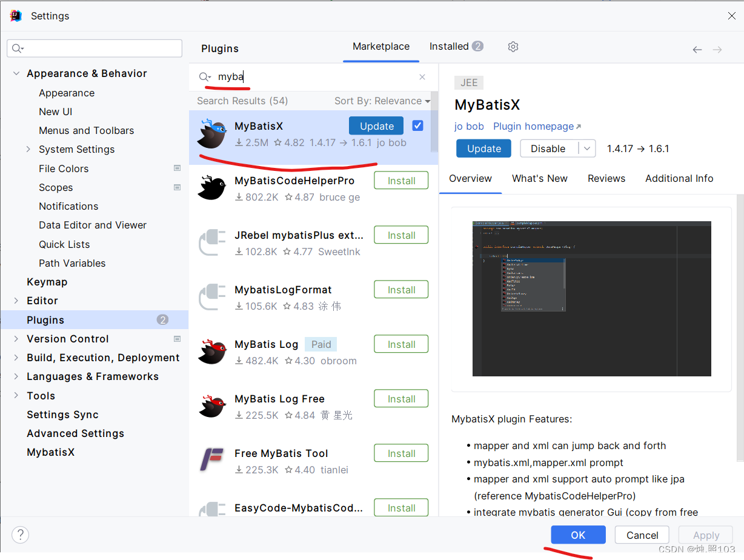Open plugin search history magnifier
The height and width of the screenshot is (560, 744).
click(205, 77)
